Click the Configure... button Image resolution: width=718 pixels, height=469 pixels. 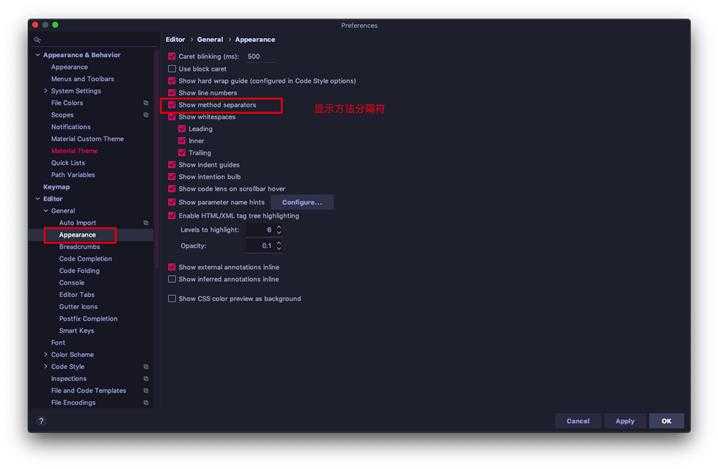coord(302,202)
